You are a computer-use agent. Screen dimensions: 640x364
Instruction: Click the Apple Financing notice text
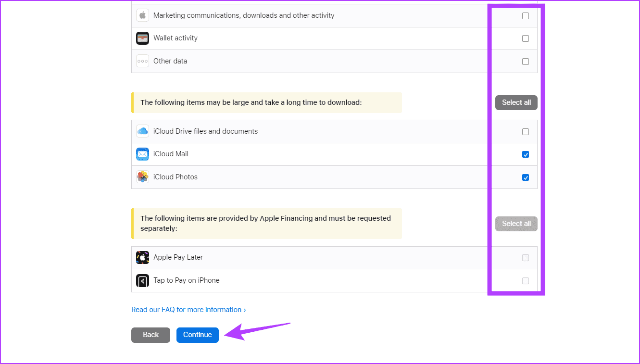pyautogui.click(x=265, y=224)
